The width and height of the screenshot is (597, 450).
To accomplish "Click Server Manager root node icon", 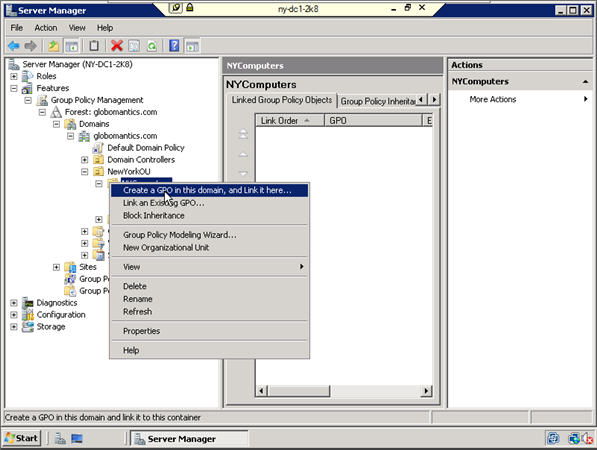I will 14,64.
